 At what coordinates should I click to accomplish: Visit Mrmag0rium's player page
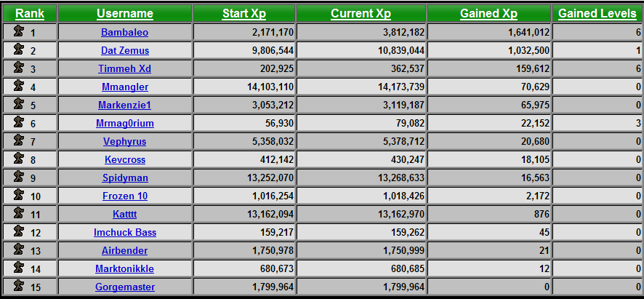click(x=125, y=123)
